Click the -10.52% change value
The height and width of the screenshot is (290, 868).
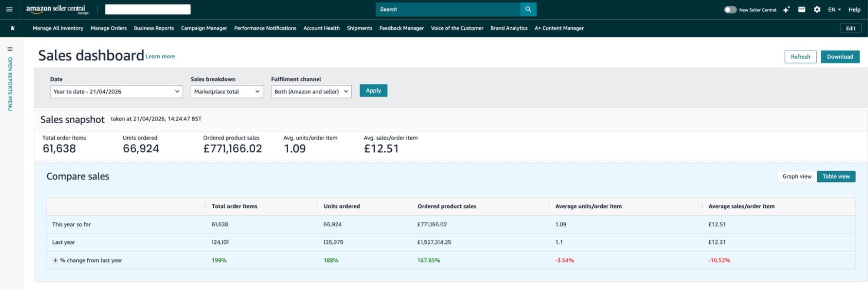(x=719, y=260)
